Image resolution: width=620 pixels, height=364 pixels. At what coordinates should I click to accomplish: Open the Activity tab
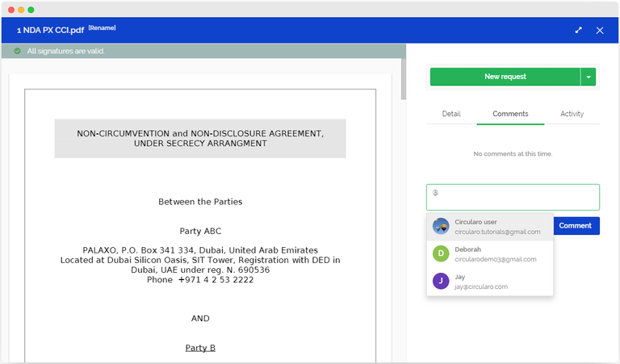click(x=572, y=114)
